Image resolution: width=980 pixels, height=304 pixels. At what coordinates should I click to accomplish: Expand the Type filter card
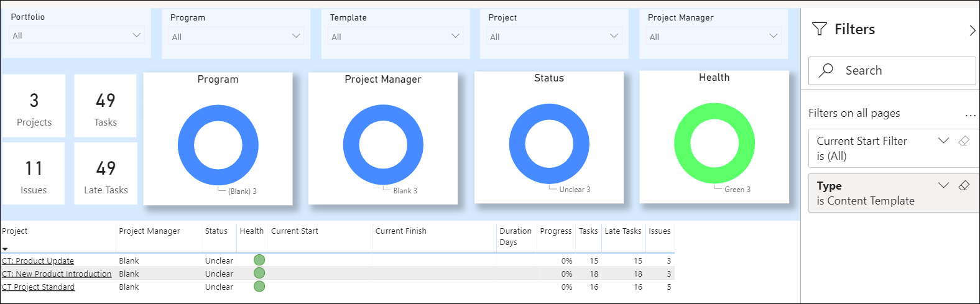943,186
